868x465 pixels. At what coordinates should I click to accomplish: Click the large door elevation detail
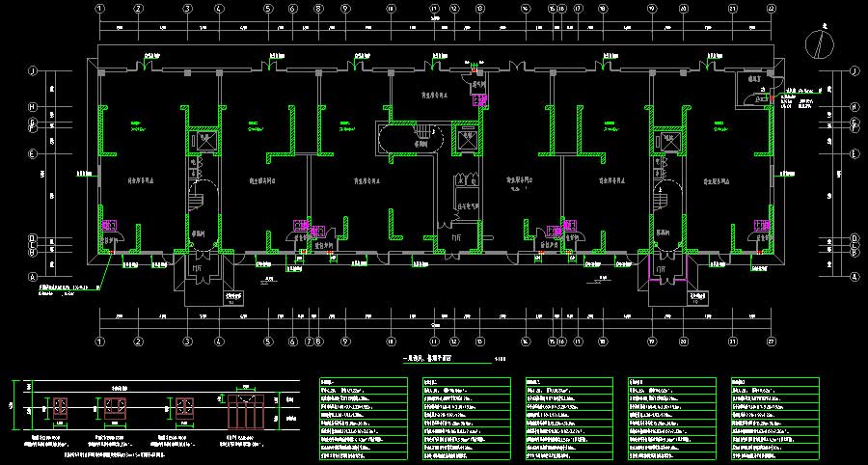(246, 413)
